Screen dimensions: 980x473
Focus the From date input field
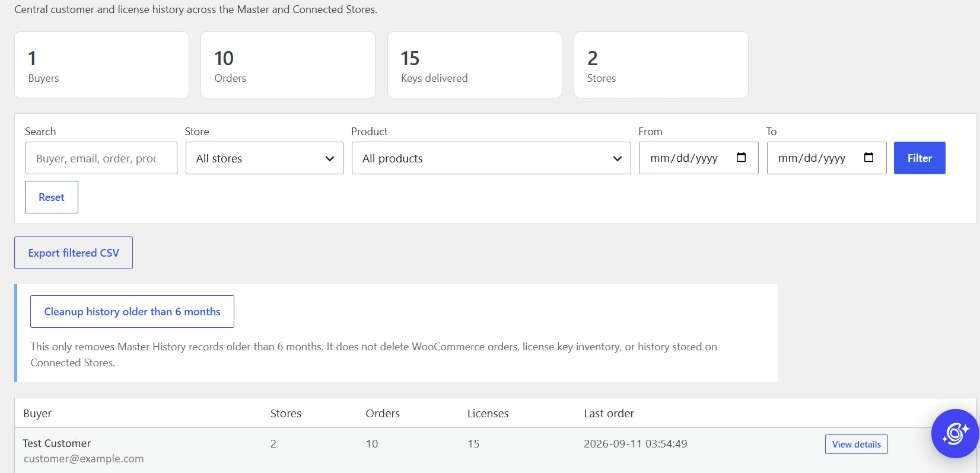pos(699,158)
